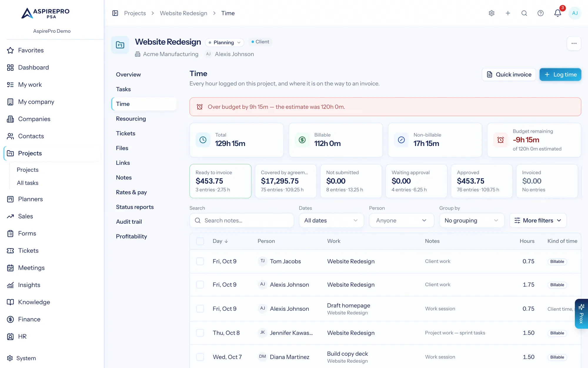Check the Alexis Johnson 1.75 hours row
Image resolution: width=588 pixels, height=368 pixels.
point(200,285)
